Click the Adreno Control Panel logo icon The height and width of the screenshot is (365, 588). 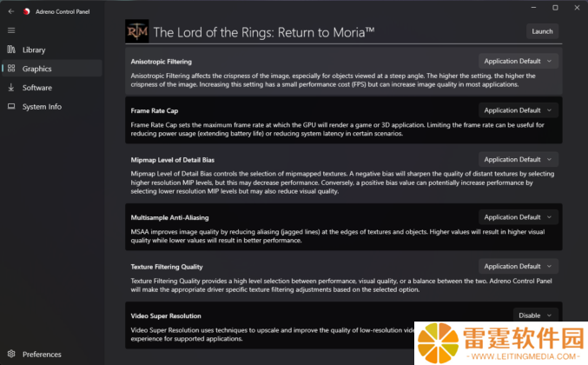pyautogui.click(x=26, y=11)
